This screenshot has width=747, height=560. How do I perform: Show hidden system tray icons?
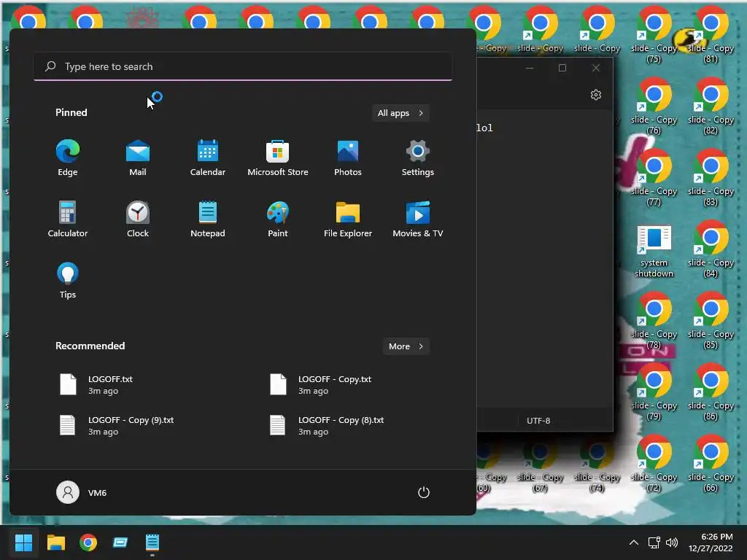[634, 542]
